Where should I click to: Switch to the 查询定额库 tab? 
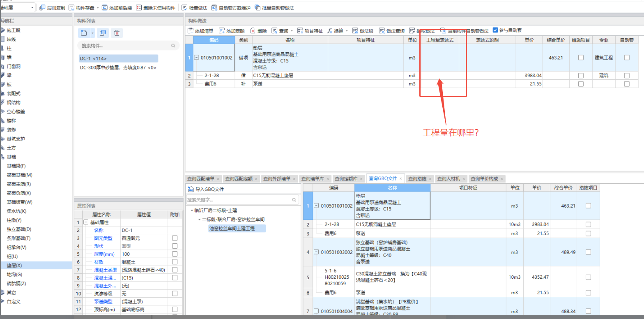346,179
